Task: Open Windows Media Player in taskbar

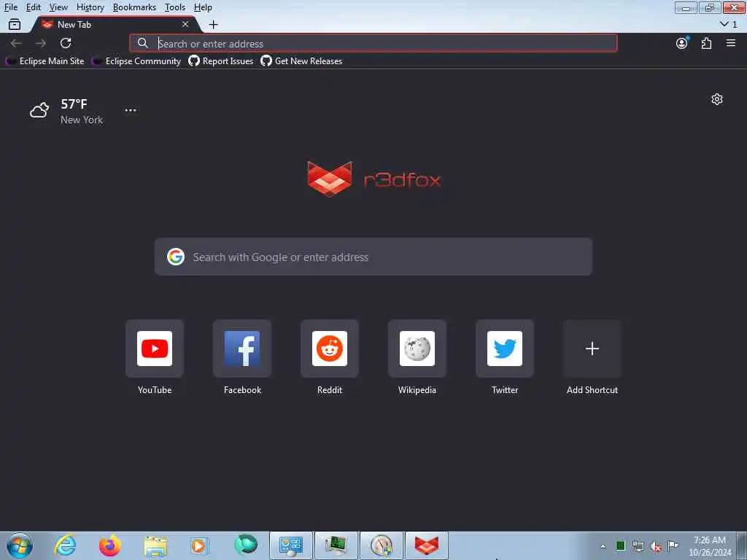Action: click(x=200, y=545)
